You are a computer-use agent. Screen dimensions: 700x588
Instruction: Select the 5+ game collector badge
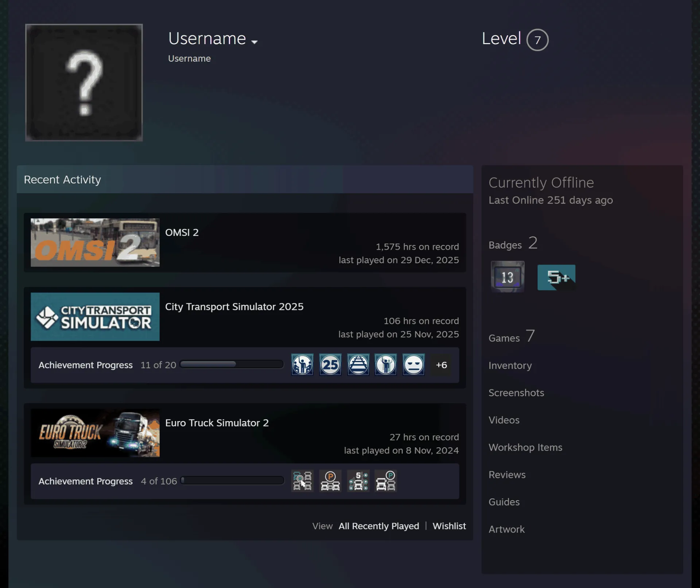tap(556, 277)
